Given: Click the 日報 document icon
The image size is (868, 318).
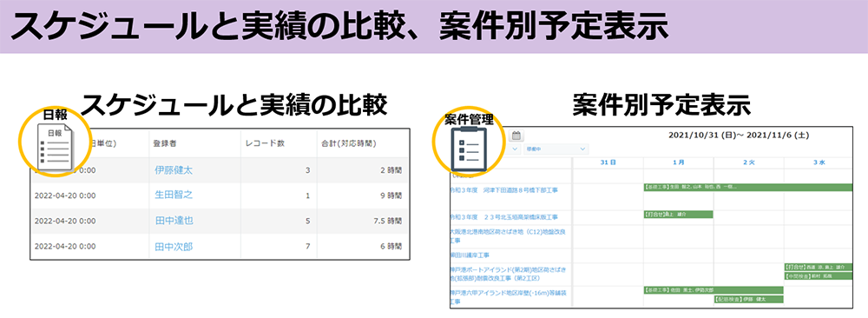Looking at the screenshot, I should pos(55,148).
